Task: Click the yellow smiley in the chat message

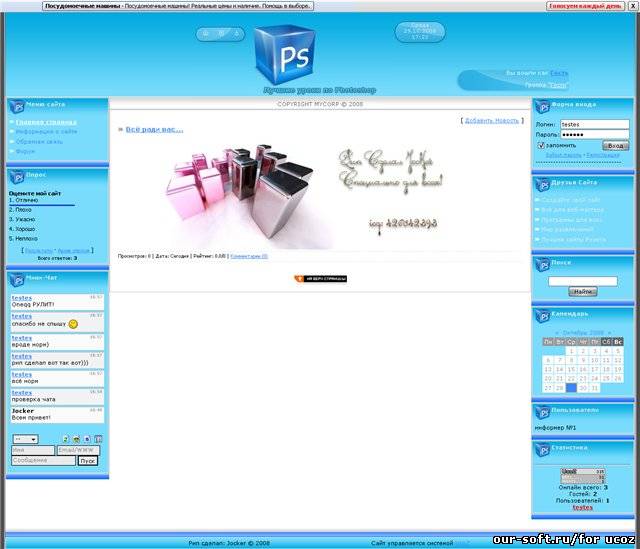Action: 73,324
